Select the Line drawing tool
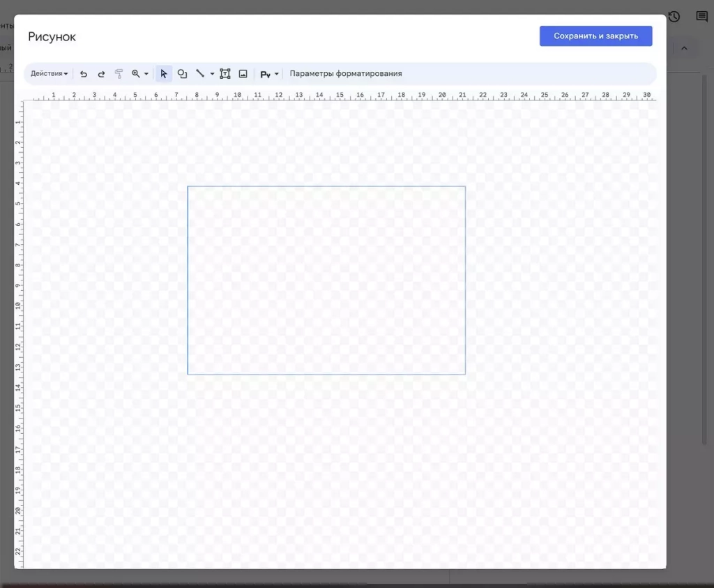This screenshot has width=714, height=588. pos(200,74)
